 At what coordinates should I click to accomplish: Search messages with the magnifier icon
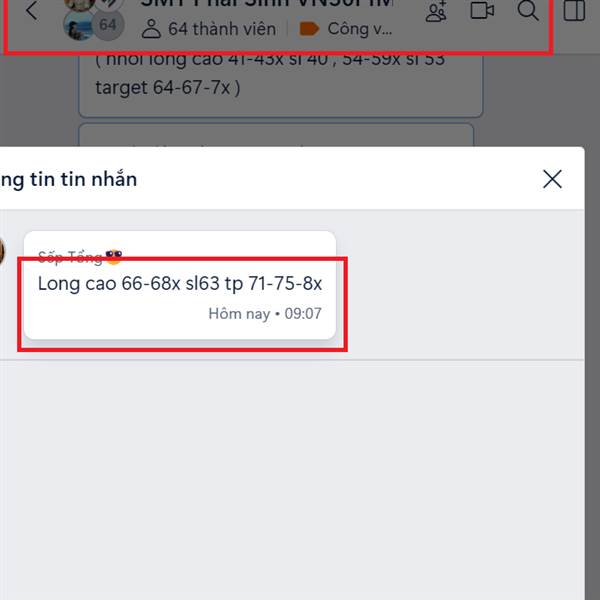click(528, 10)
